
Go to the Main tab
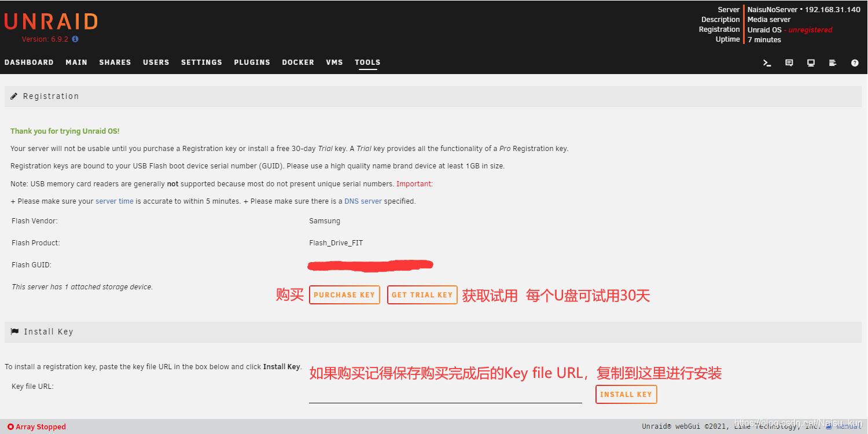[x=76, y=62]
